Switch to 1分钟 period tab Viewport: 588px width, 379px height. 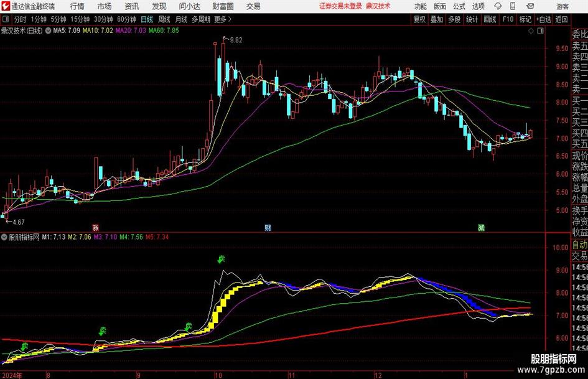(x=39, y=19)
